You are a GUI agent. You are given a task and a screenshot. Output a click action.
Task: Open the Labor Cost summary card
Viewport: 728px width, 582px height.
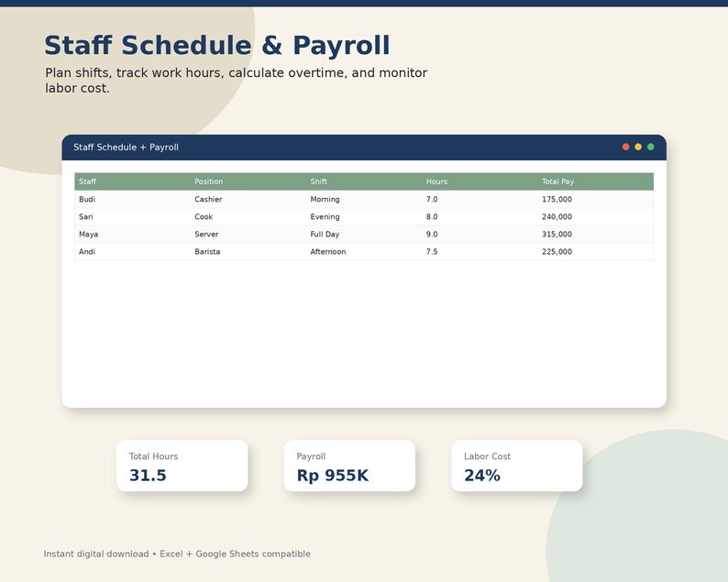coord(517,466)
